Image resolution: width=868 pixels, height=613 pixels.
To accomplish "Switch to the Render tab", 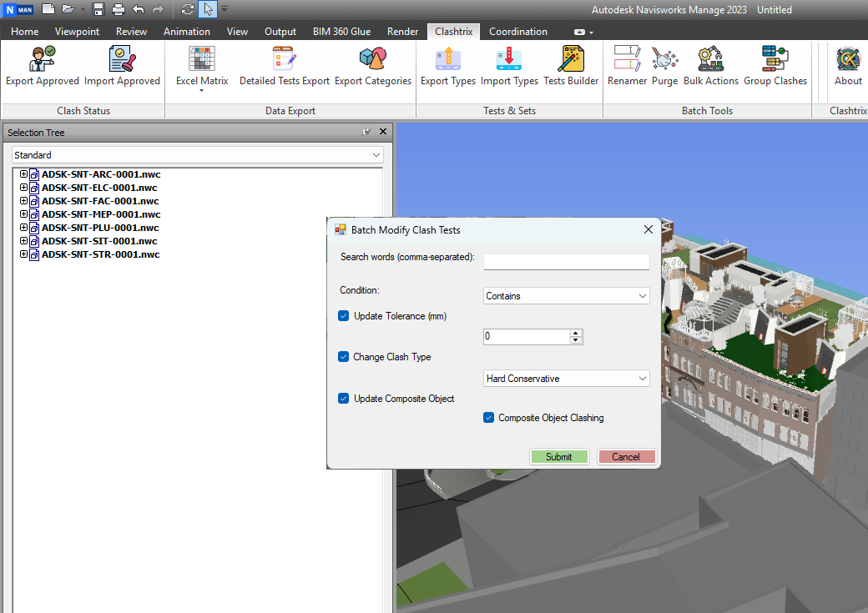I will (x=402, y=32).
